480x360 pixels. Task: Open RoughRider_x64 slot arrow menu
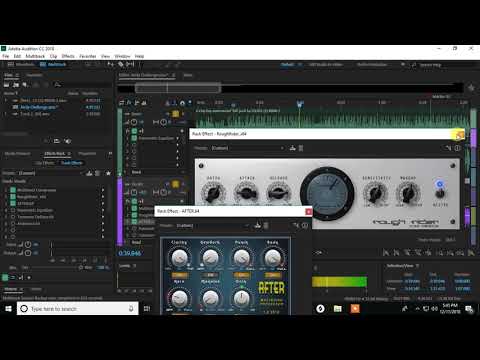(103, 197)
